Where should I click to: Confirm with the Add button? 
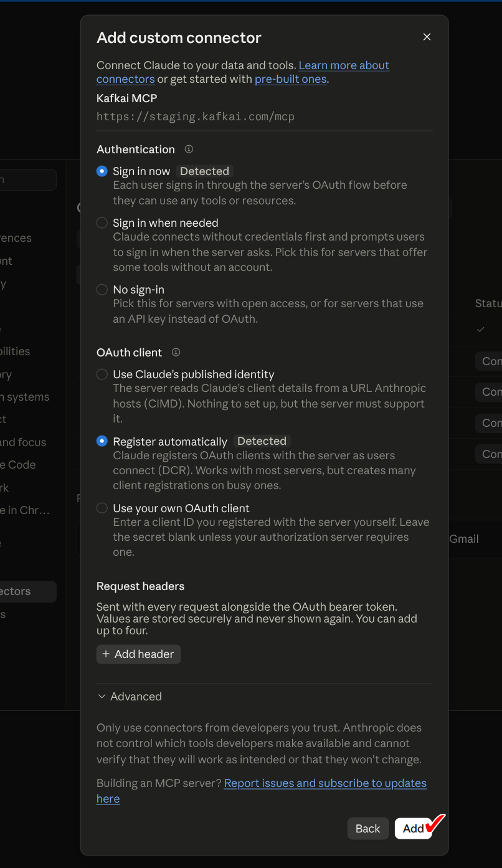pyautogui.click(x=414, y=829)
